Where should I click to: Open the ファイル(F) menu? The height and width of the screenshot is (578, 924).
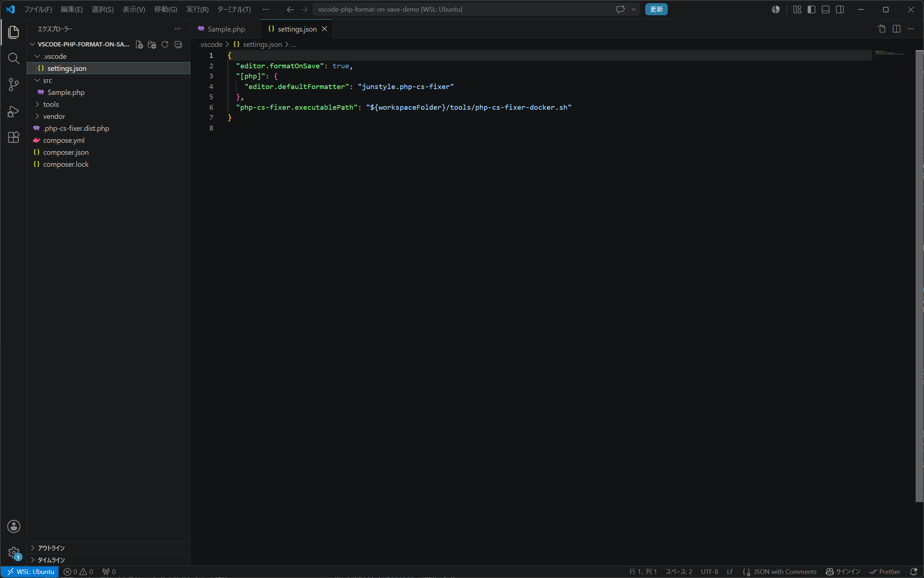pyautogui.click(x=38, y=9)
